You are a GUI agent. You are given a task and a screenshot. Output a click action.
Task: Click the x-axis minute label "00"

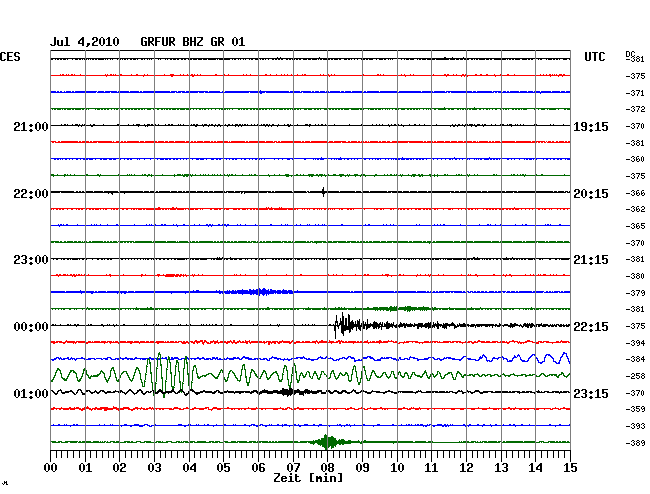51,468
